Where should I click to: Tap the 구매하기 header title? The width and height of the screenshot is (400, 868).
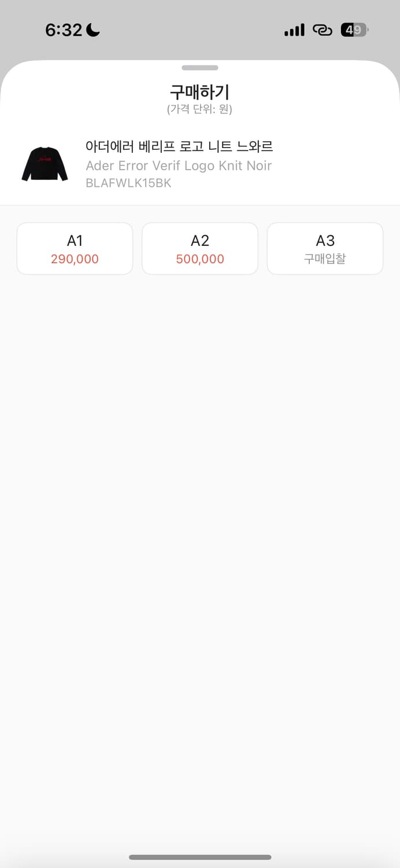point(200,91)
